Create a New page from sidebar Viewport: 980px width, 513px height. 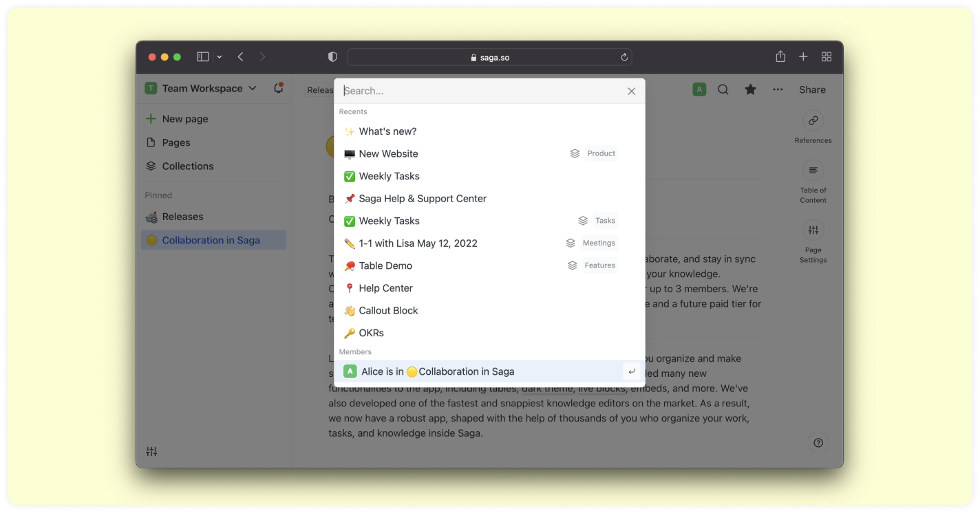184,119
